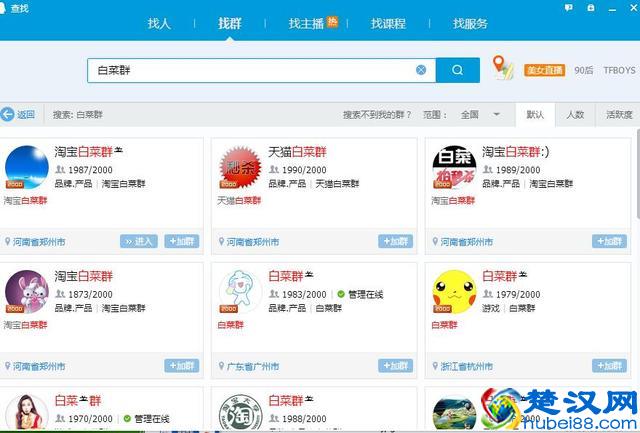Screen dimensions: 640x433
Task: Open cartoon avatar of 白菜群 1983/2000
Action: [x=240, y=292]
